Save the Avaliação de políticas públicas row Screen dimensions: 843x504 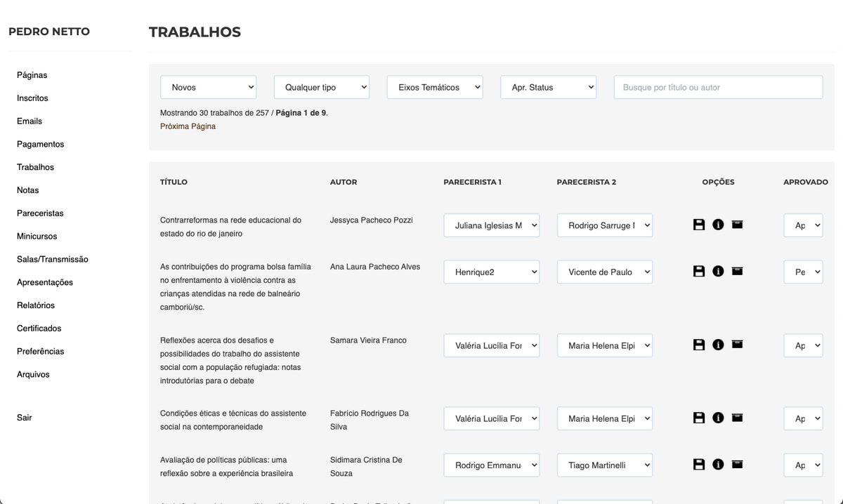click(x=699, y=464)
